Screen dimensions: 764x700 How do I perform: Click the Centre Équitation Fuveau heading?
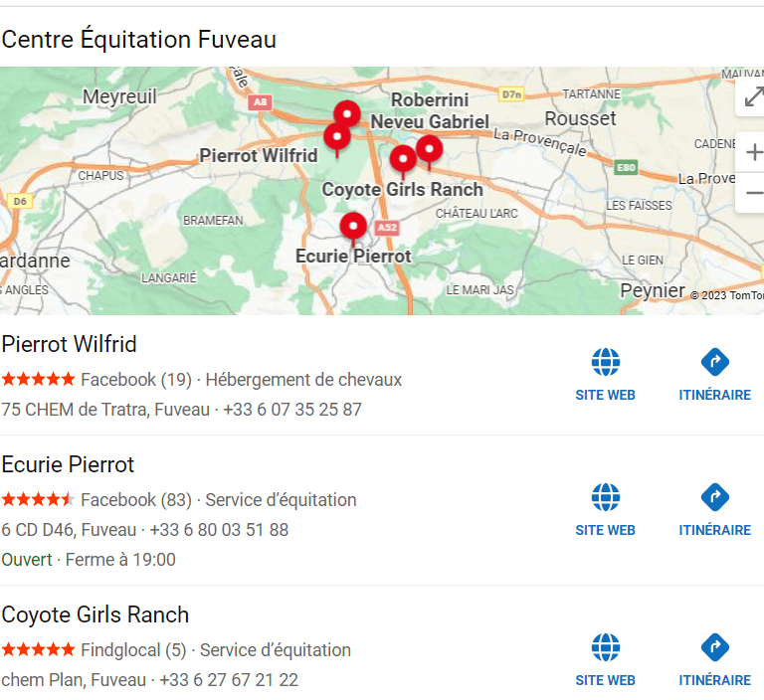[x=139, y=40]
